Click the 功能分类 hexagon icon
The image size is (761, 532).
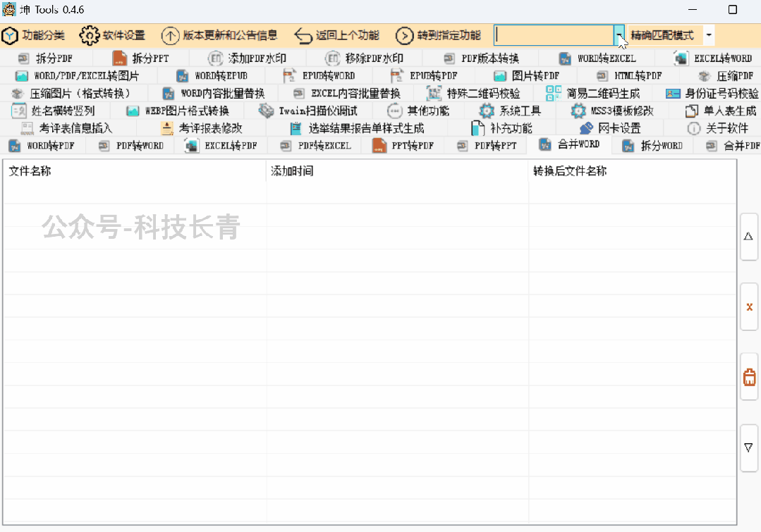click(x=10, y=35)
